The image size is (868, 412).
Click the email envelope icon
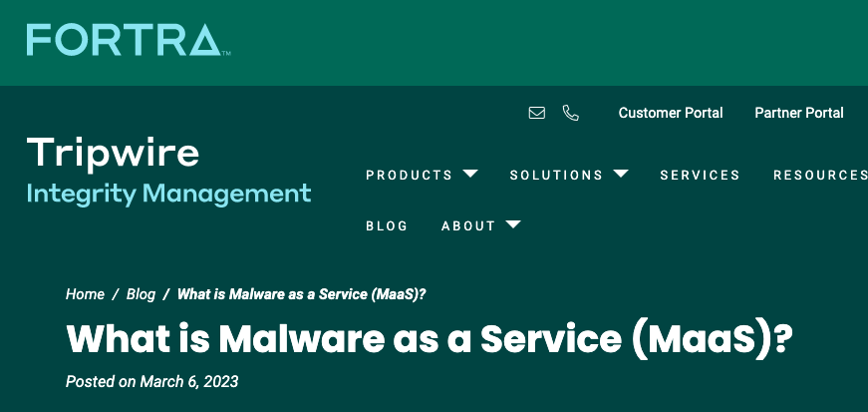click(537, 113)
